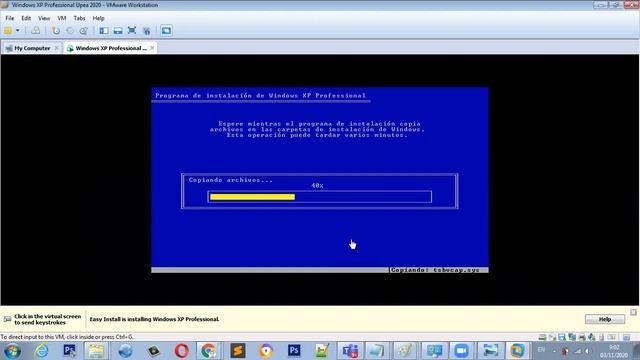Open the Edit menu
Viewport: 640px width, 360px height.
pos(26,18)
